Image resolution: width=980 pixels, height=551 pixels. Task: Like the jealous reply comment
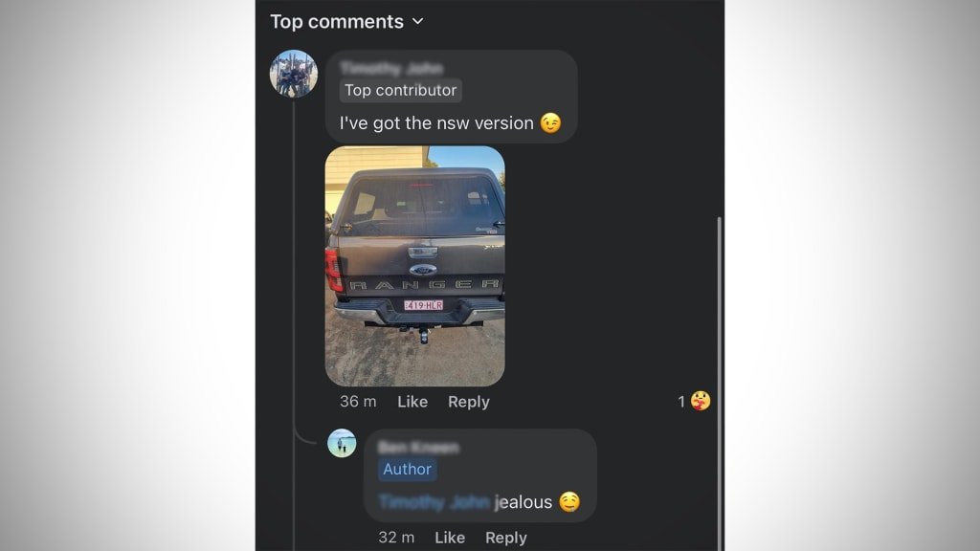[450, 538]
